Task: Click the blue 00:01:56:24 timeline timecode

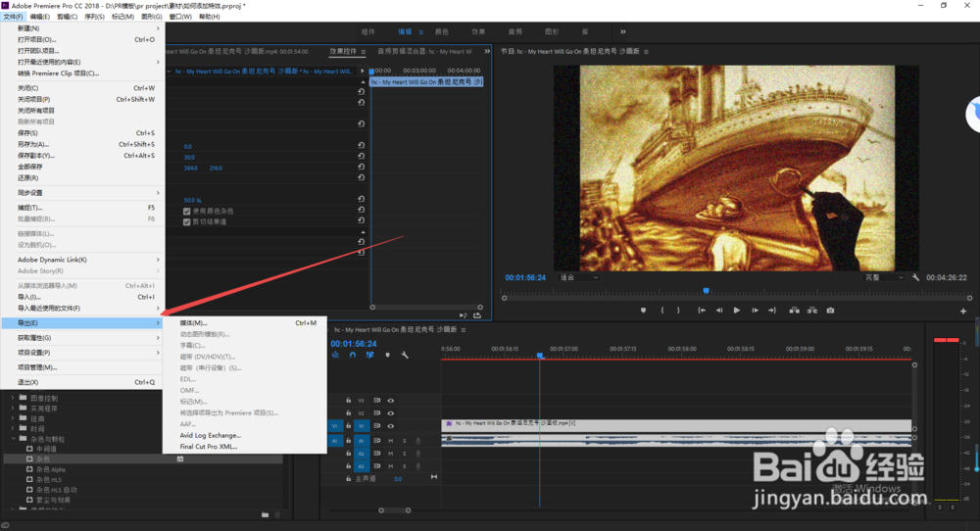Action: tap(354, 344)
